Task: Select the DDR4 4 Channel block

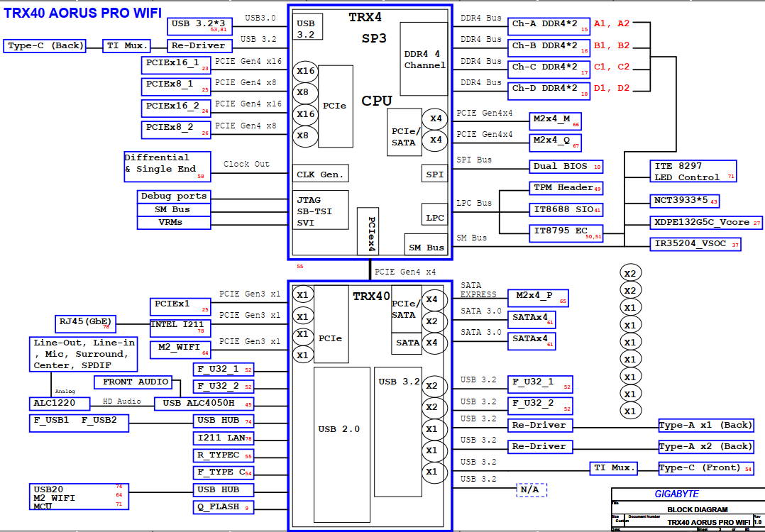Action: click(424, 59)
